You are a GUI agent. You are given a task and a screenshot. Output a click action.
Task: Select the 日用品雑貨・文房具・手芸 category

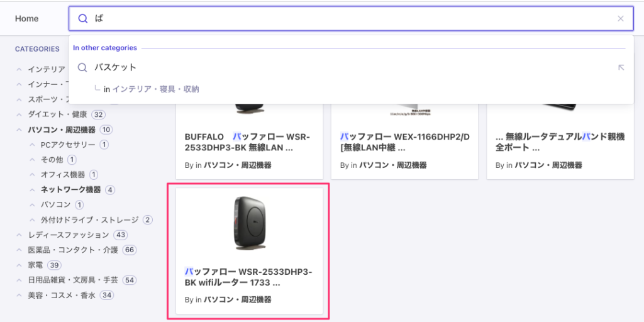point(73,280)
